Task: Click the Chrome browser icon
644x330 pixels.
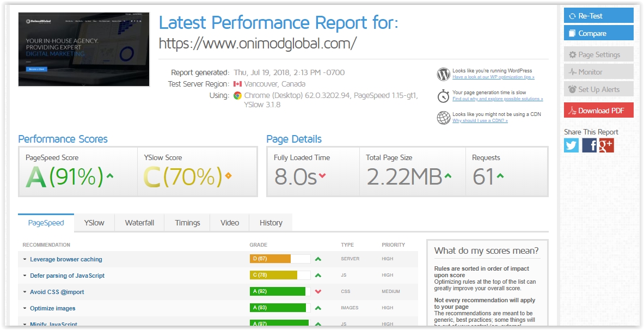Action: (x=237, y=95)
